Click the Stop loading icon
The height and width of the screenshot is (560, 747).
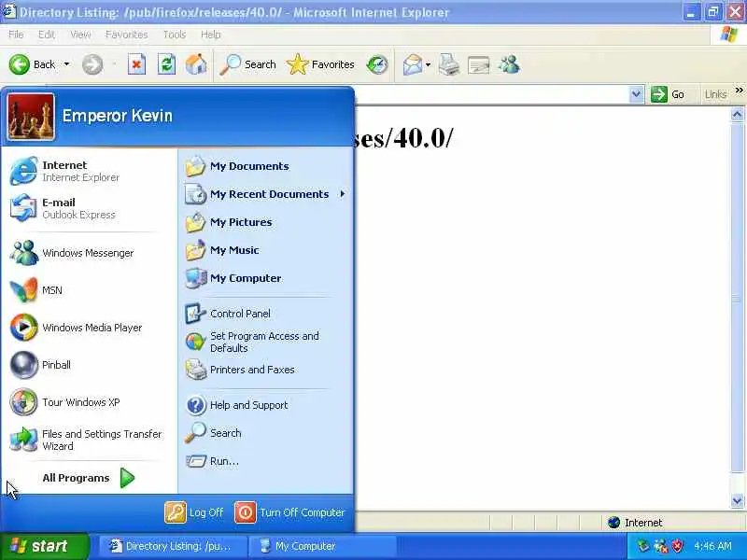click(136, 64)
